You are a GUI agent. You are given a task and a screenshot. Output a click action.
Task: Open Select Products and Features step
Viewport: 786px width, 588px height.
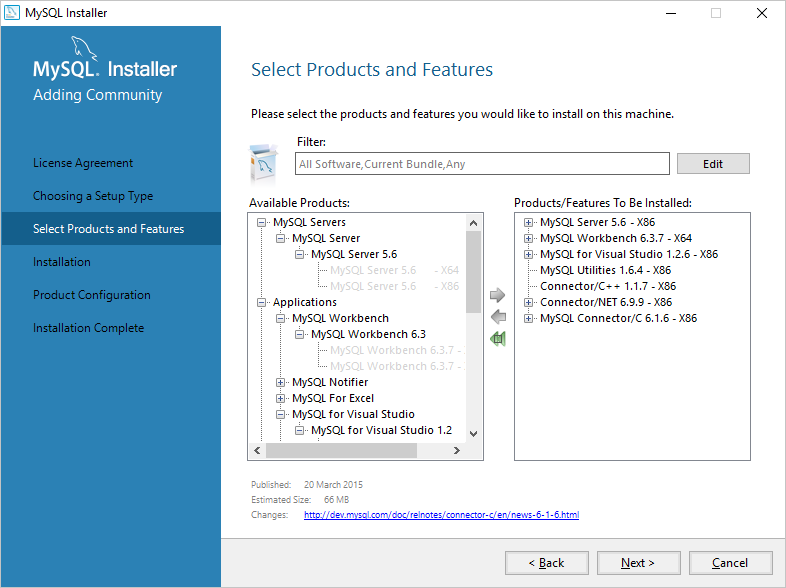coord(111,229)
